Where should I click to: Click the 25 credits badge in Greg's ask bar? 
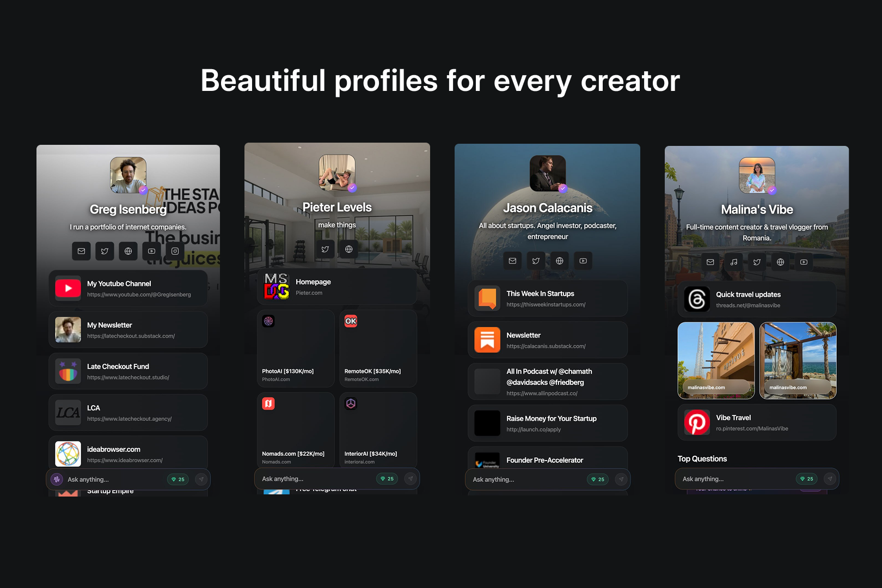[x=177, y=479]
